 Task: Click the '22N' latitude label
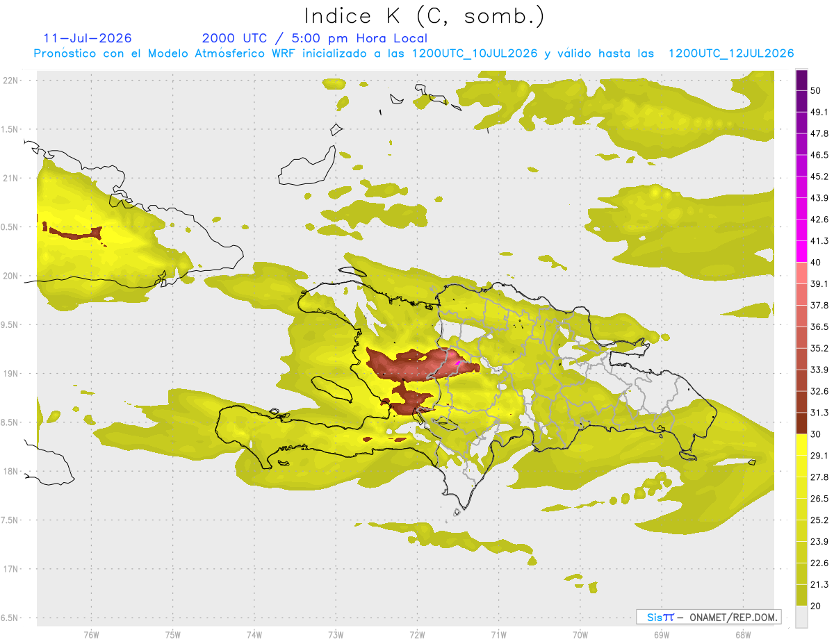12,80
